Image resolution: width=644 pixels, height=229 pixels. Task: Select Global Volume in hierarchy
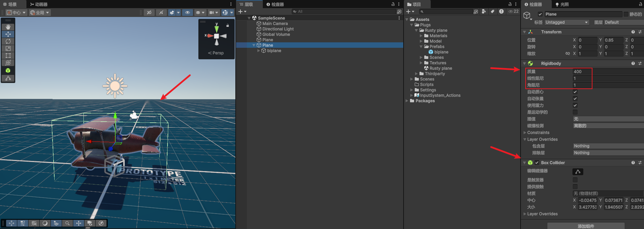pyautogui.click(x=276, y=34)
